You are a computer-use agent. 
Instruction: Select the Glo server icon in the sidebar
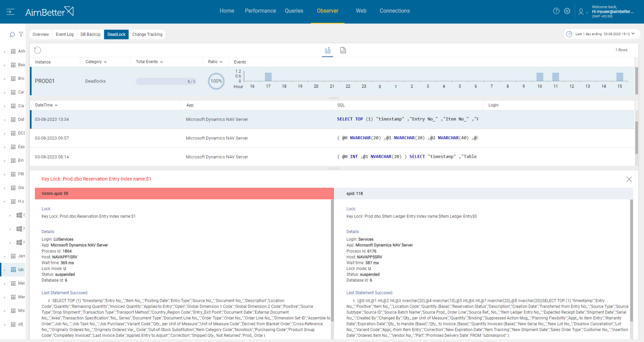point(13,188)
